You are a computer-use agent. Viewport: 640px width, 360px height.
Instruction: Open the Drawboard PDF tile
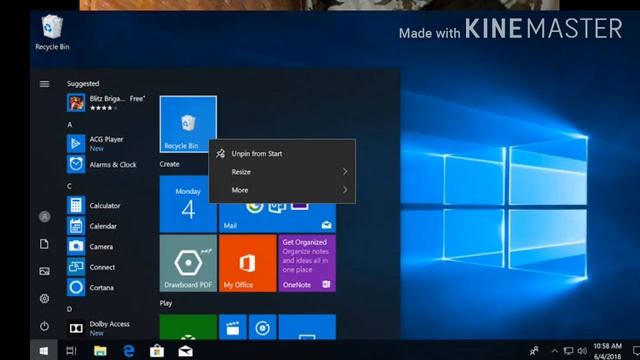pyautogui.click(x=188, y=263)
